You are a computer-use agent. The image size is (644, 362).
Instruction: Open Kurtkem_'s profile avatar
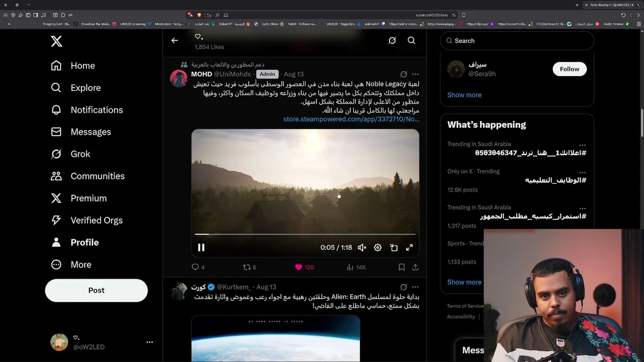[179, 292]
